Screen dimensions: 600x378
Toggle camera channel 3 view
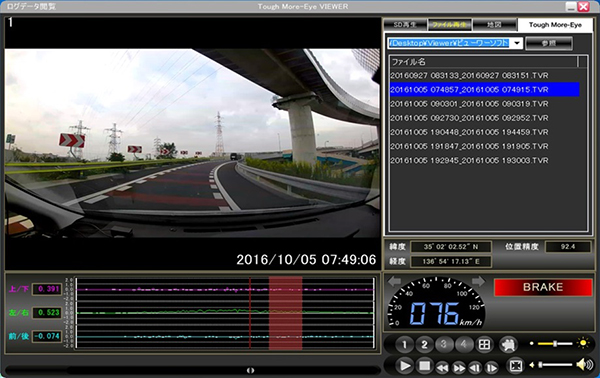tap(444, 345)
